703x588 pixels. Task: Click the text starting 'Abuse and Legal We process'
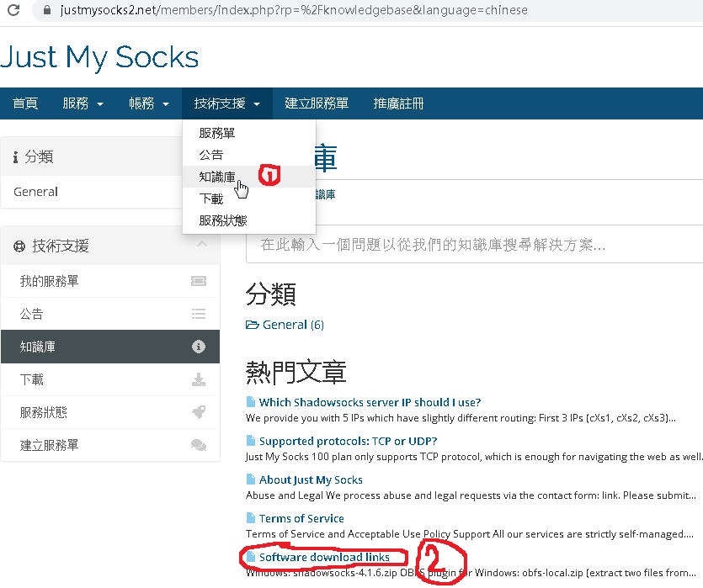(471, 495)
